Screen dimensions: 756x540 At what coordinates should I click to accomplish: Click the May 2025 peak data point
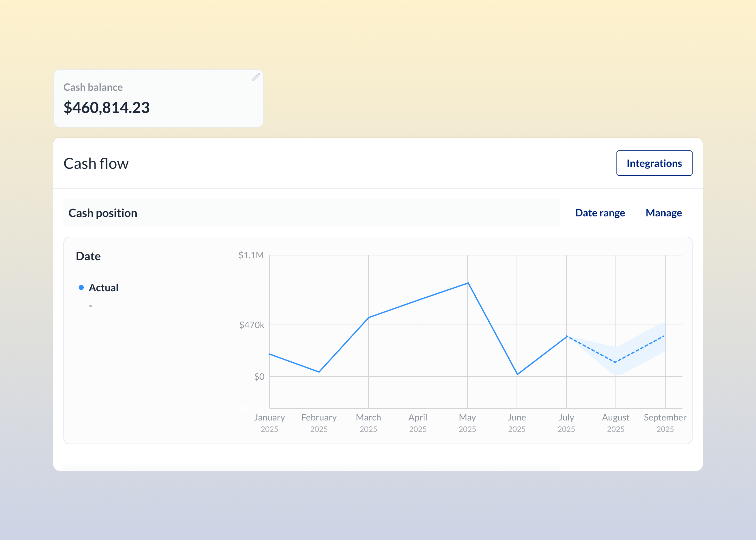pos(467,283)
